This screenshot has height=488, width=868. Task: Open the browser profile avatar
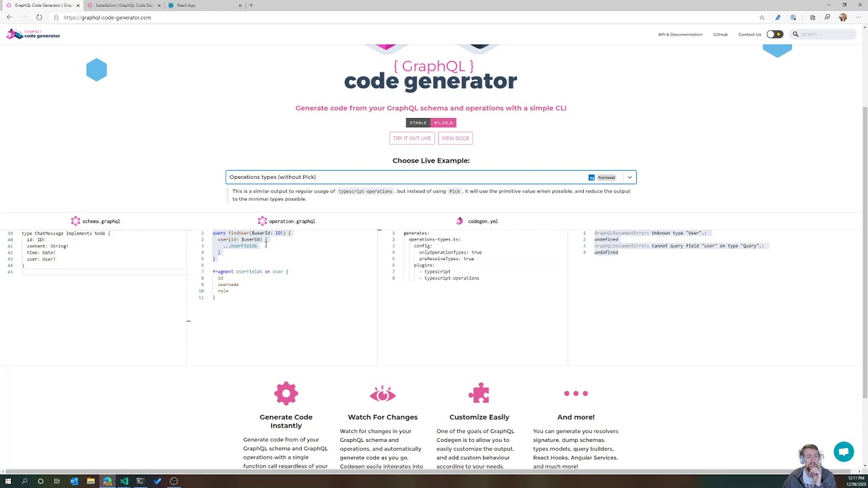click(x=843, y=18)
